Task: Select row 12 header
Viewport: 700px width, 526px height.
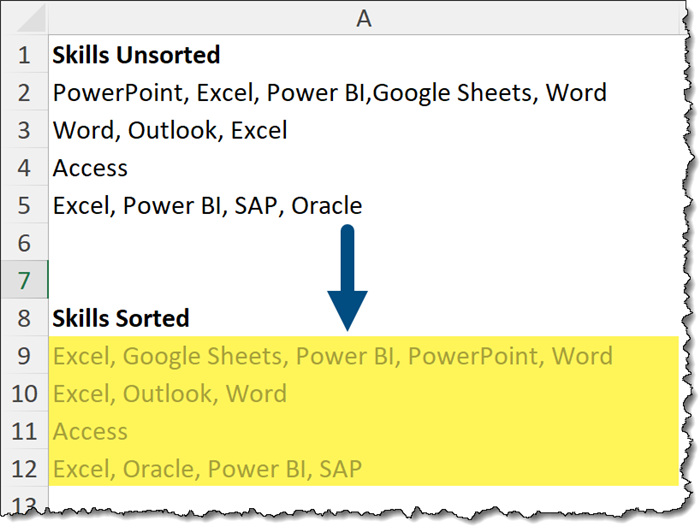Action: (x=24, y=468)
